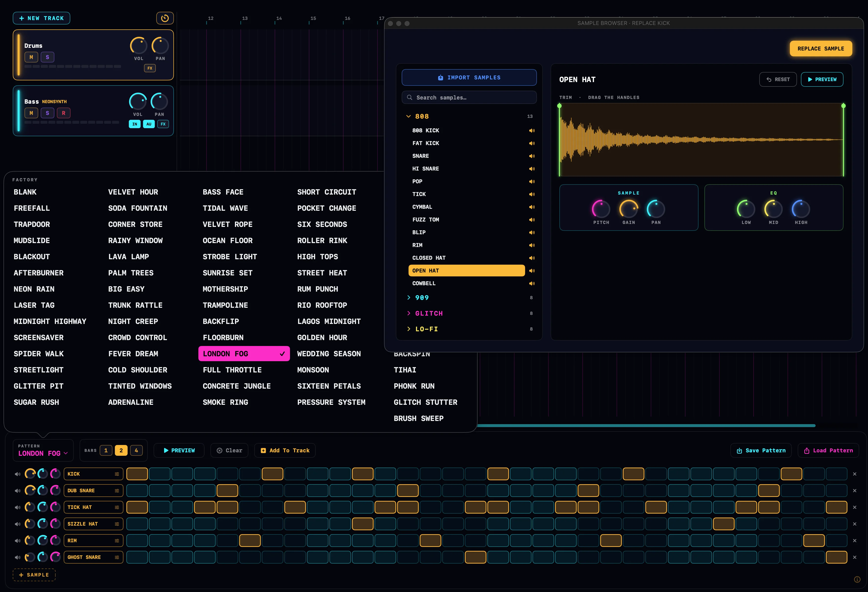Choose the VELVET HOUR factory pattern
Viewport: 868px width, 592px height.
pos(133,192)
